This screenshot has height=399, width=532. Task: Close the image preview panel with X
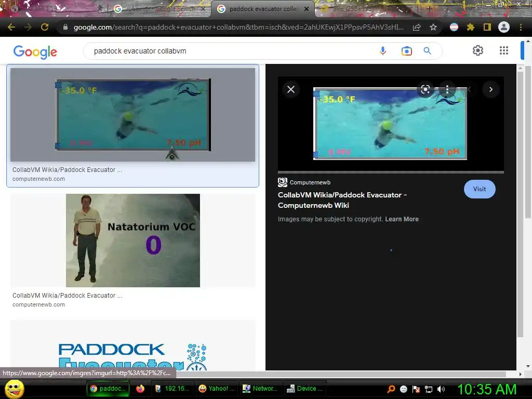[x=291, y=89]
